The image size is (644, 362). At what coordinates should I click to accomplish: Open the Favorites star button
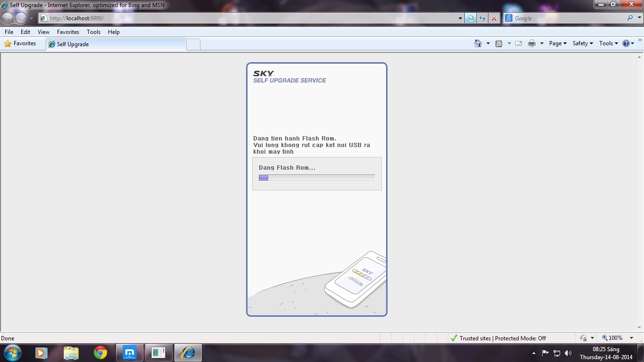[x=20, y=44]
